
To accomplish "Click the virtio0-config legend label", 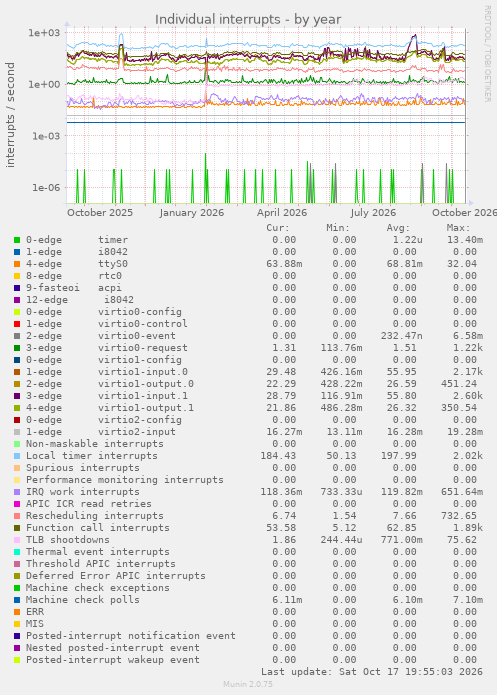I will 140,312.
